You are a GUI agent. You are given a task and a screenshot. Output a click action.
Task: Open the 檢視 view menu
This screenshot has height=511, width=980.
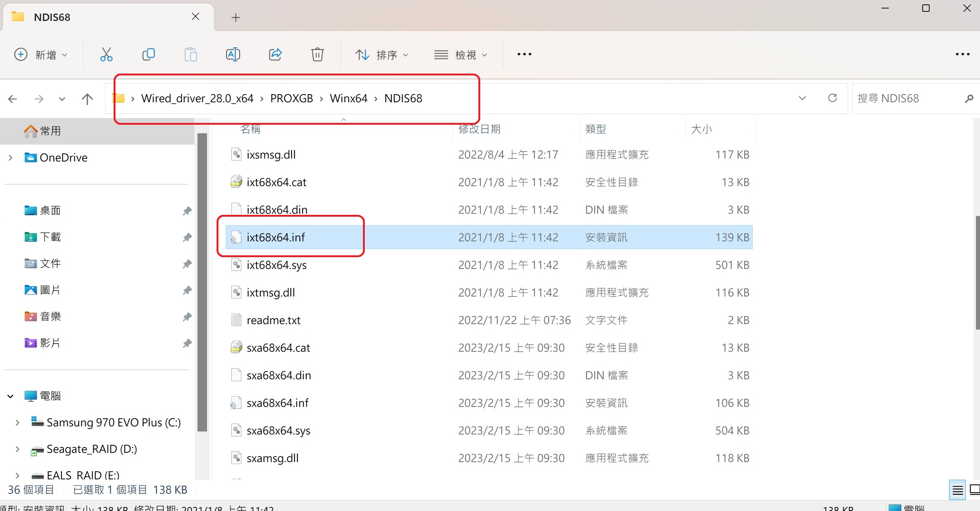click(x=460, y=54)
